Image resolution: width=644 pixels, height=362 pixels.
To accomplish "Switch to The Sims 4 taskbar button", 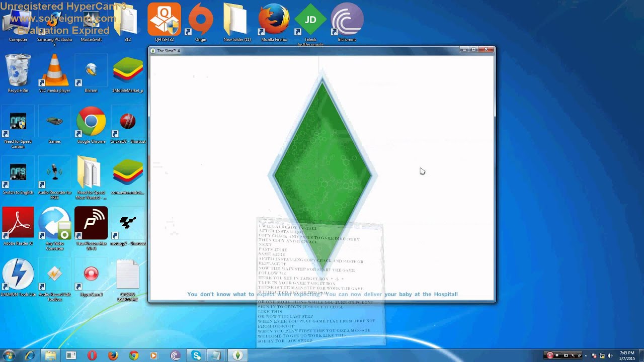I will click(x=238, y=355).
